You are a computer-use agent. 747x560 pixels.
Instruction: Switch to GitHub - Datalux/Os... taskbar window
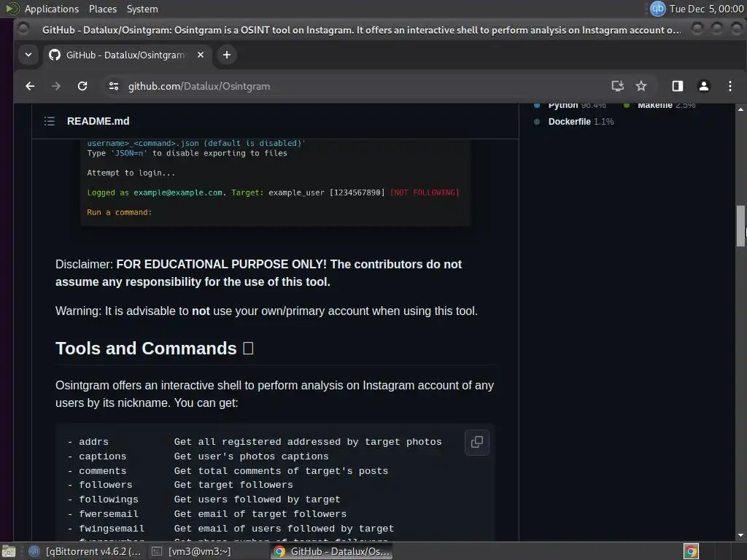point(332,551)
